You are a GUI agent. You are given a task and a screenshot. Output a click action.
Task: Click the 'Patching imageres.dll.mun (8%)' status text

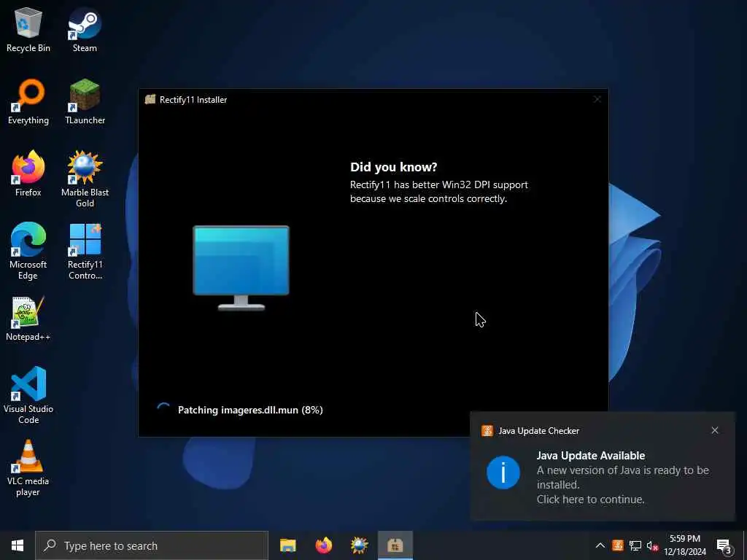(x=250, y=410)
